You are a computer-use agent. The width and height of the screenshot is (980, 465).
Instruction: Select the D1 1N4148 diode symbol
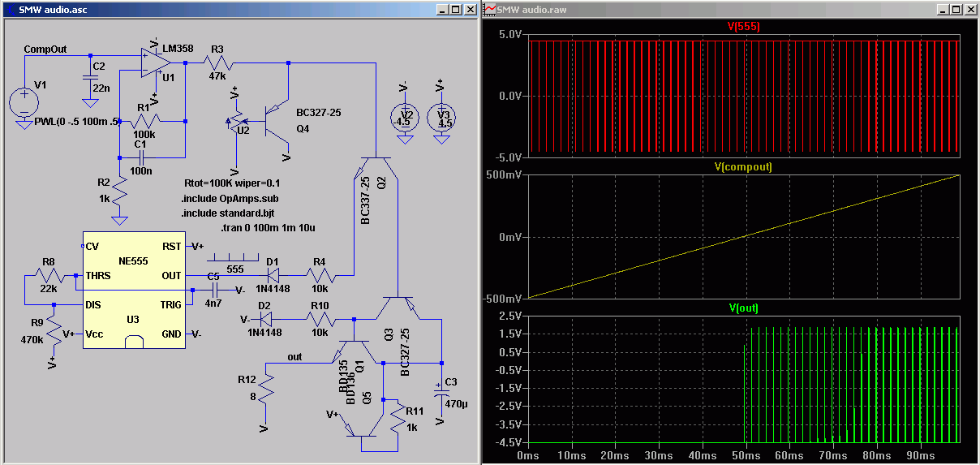[271, 275]
